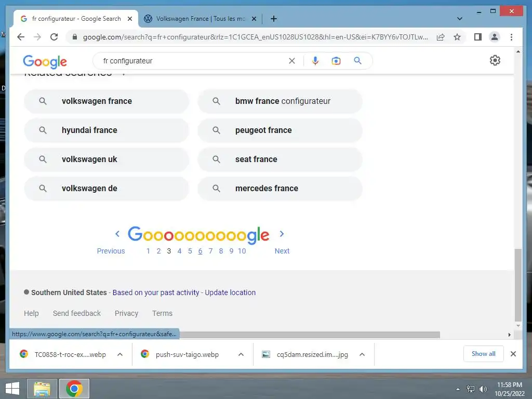Jump to results page 10
Image resolution: width=532 pixels, height=399 pixels.
[242, 251]
